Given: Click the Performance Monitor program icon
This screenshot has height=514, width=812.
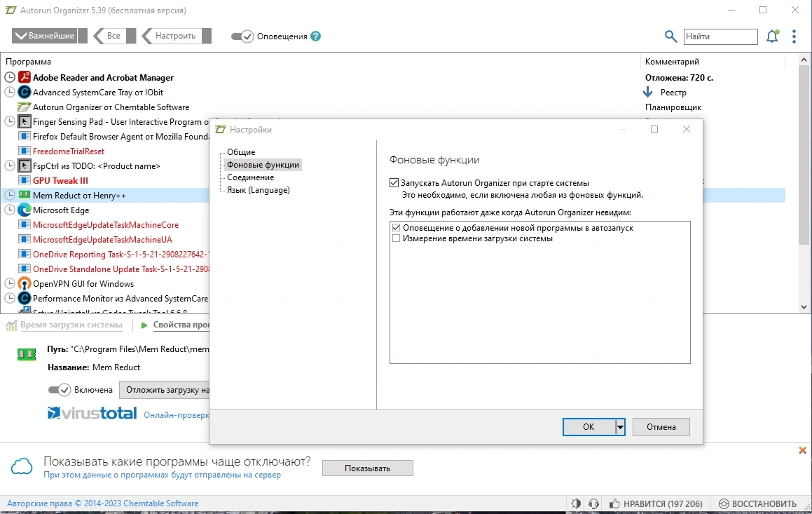Looking at the screenshot, I should pyautogui.click(x=25, y=299).
